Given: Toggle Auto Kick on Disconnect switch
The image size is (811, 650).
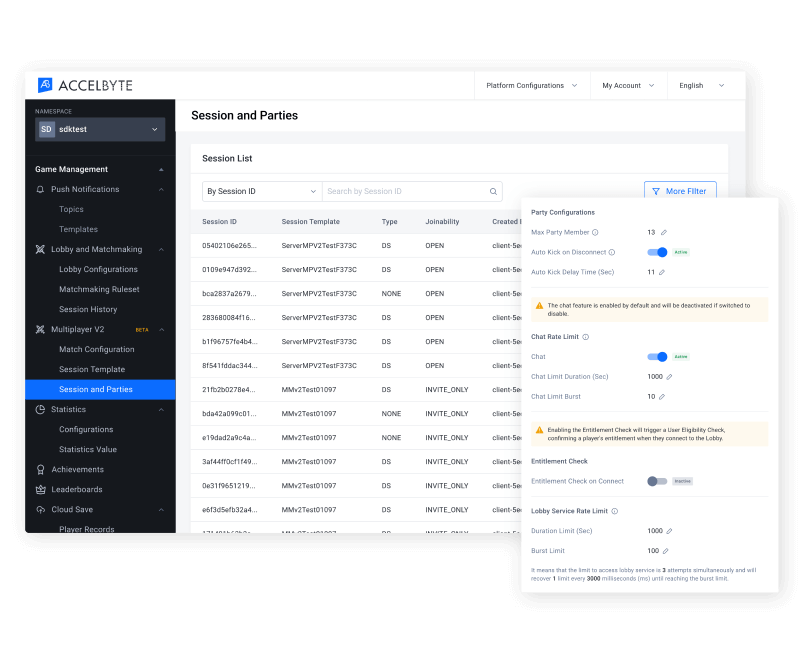Looking at the screenshot, I should tap(657, 252).
